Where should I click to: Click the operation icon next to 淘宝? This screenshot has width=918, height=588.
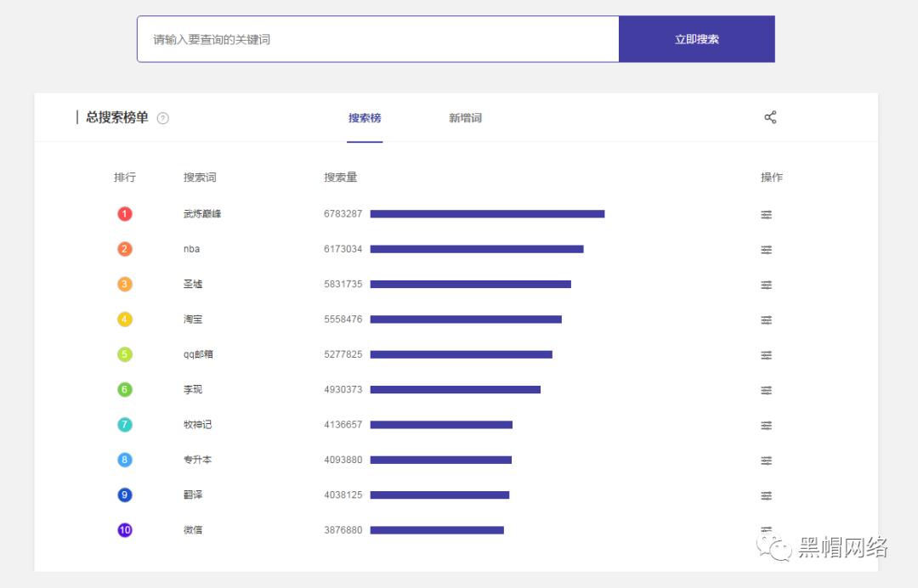[767, 319]
